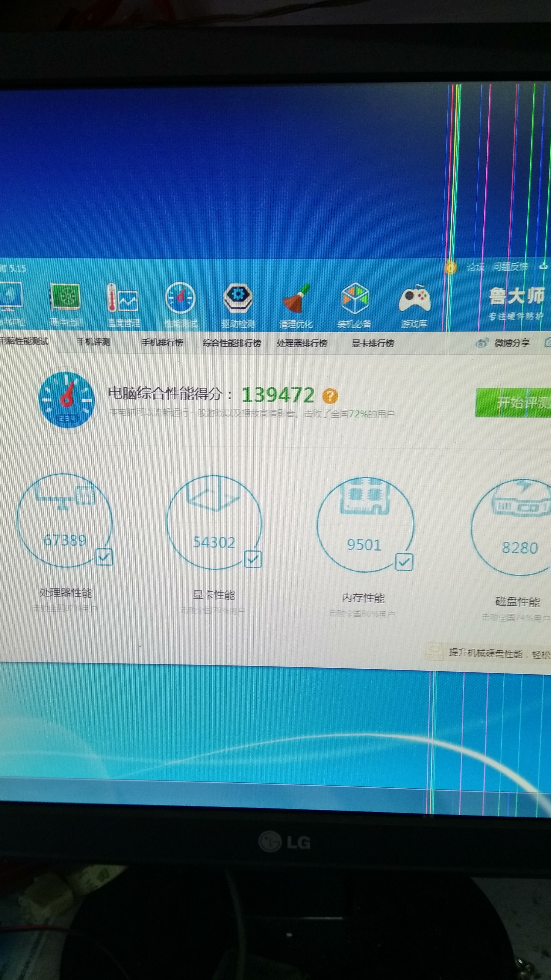Click the orange question mark help icon

[330, 396]
